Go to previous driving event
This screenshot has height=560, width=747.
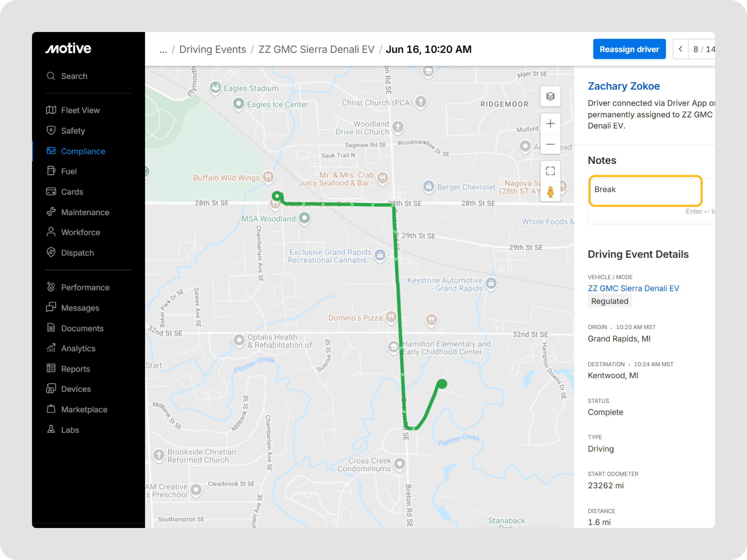tap(680, 49)
